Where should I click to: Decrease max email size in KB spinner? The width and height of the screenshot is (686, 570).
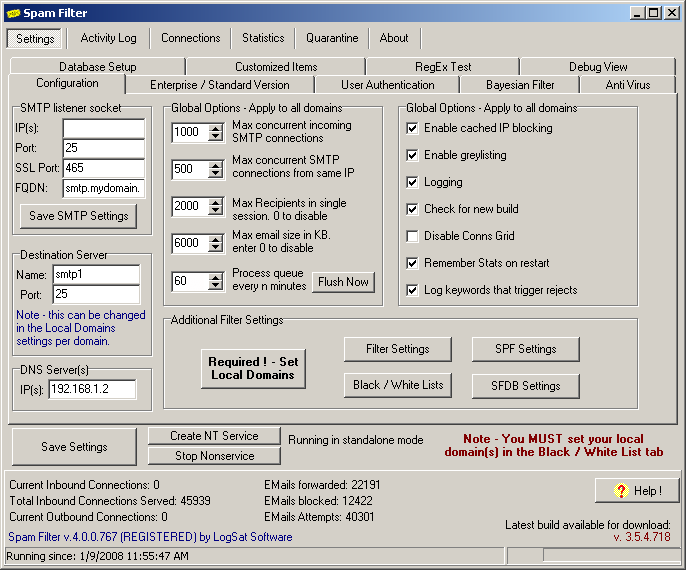(x=217, y=247)
